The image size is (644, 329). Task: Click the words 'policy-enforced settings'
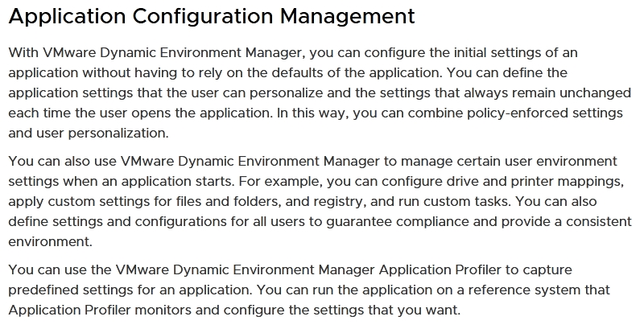545,113
